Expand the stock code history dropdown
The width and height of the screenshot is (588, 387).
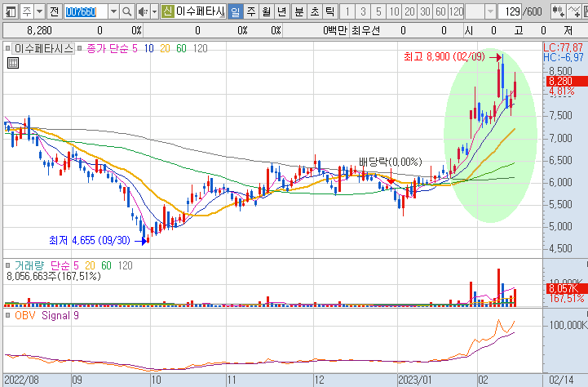pyautogui.click(x=113, y=11)
